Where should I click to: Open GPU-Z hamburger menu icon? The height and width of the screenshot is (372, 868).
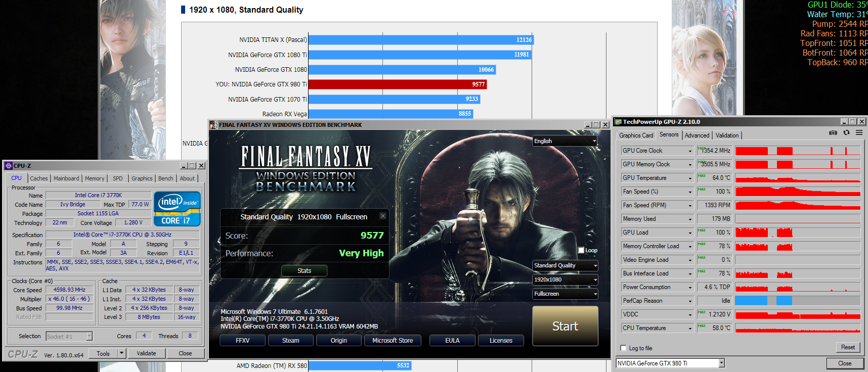[859, 133]
